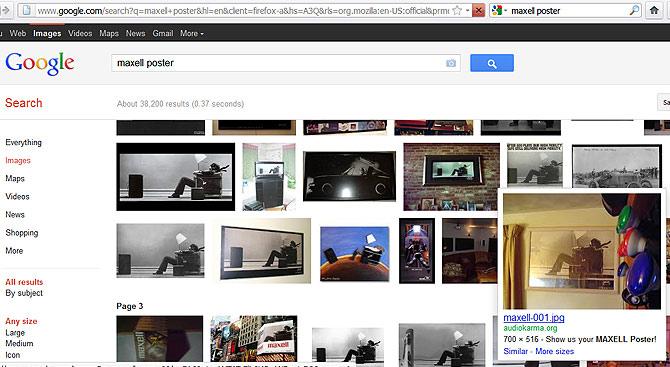Open the address bar history dropdown arrow
The height and width of the screenshot is (367, 670).
click(467, 10)
